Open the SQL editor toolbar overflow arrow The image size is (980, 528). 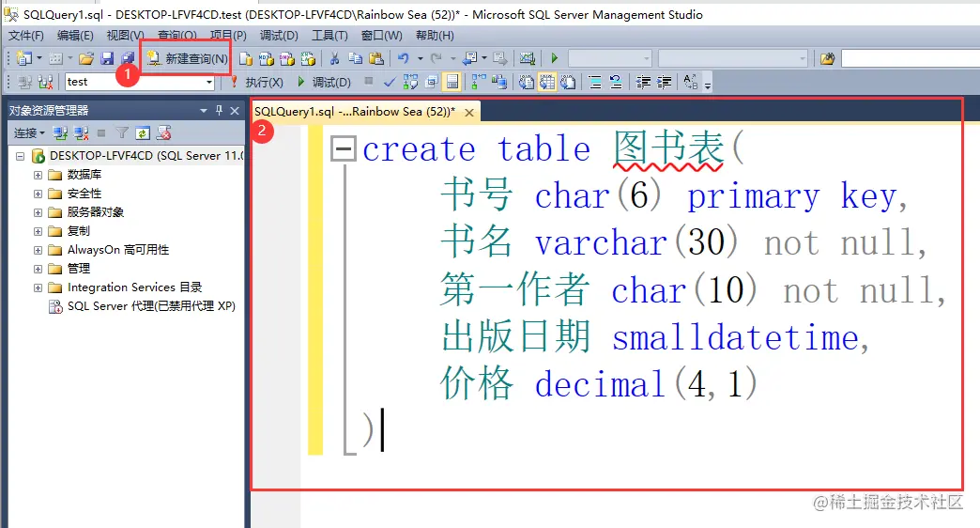point(708,85)
